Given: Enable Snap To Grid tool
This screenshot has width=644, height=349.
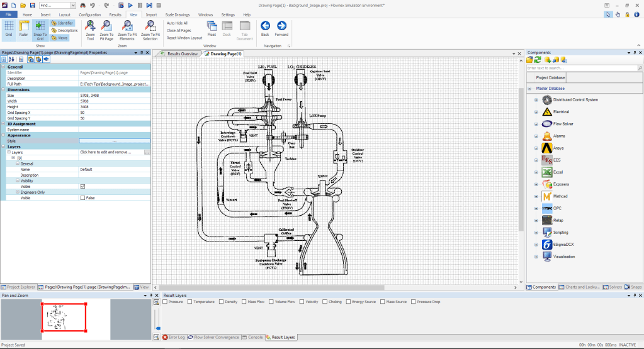Looking at the screenshot, I should 40,29.
